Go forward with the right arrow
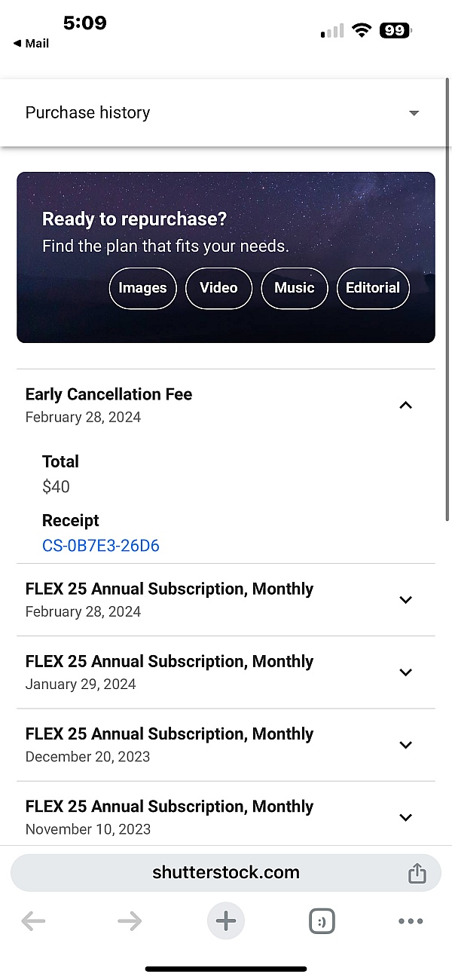The image size is (452, 980). [x=130, y=920]
